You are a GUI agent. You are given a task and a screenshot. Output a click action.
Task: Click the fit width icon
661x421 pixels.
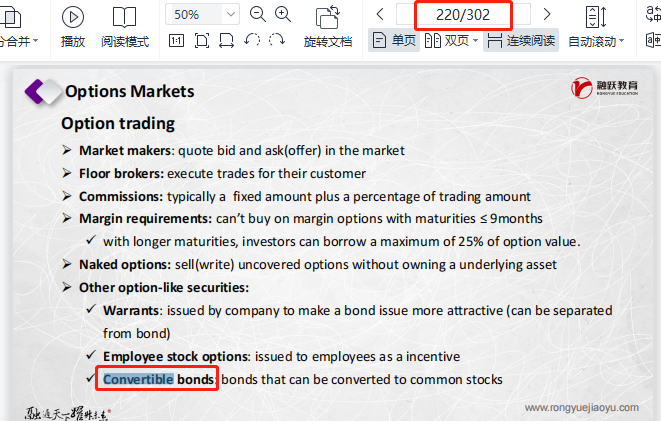pos(227,41)
